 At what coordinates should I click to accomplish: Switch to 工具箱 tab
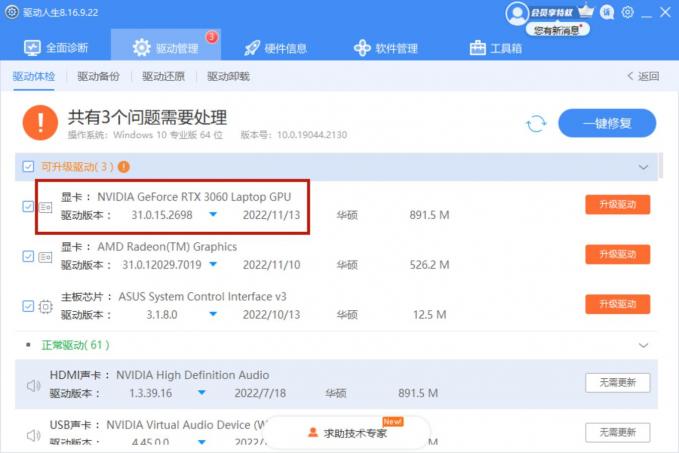(496, 48)
